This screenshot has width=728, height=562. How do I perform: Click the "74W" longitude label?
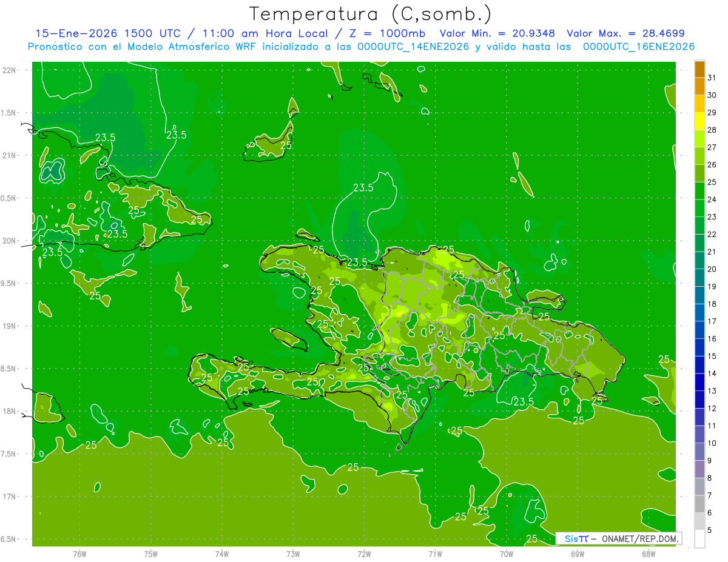pos(222,554)
